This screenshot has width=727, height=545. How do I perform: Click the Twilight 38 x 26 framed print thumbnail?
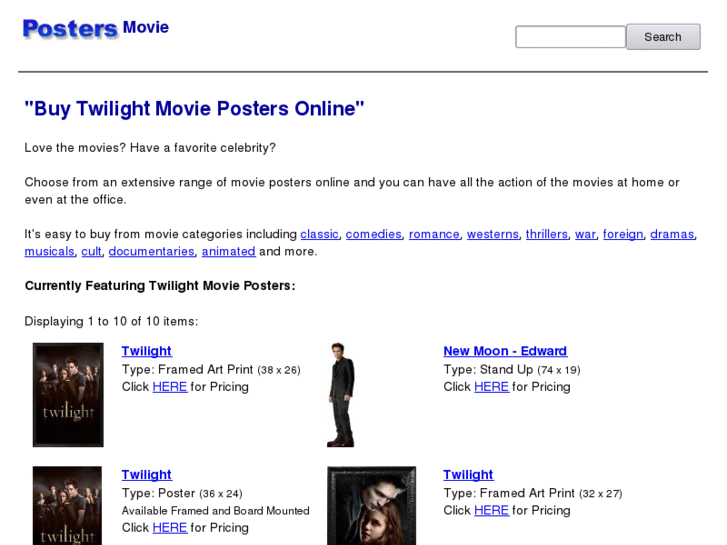(68, 395)
